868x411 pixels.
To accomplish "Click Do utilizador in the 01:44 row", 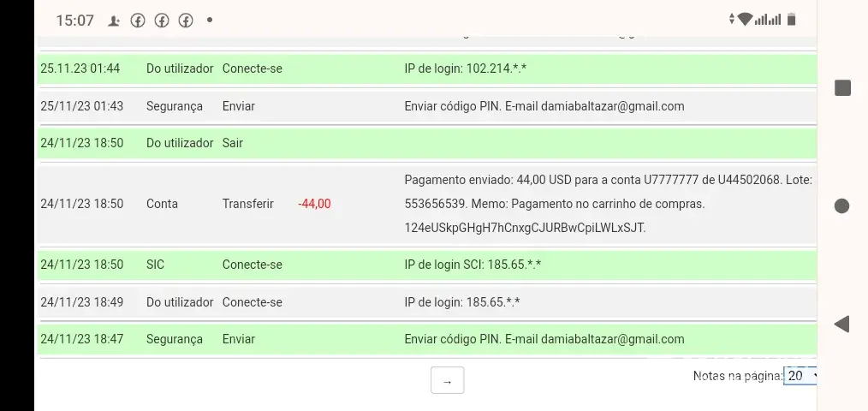I will click(x=180, y=68).
